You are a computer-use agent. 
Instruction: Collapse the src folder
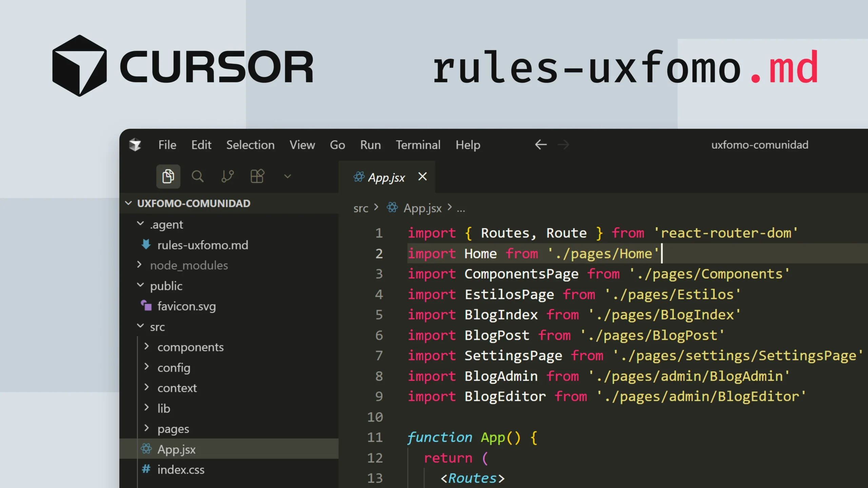(x=140, y=326)
